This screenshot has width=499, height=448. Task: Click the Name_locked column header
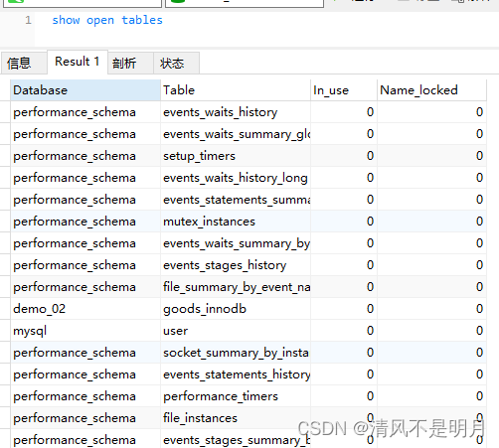(431, 90)
